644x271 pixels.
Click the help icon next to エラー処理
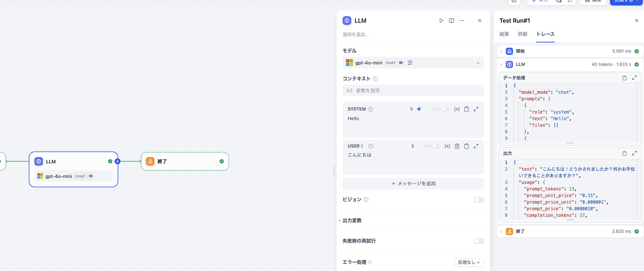pos(370,262)
